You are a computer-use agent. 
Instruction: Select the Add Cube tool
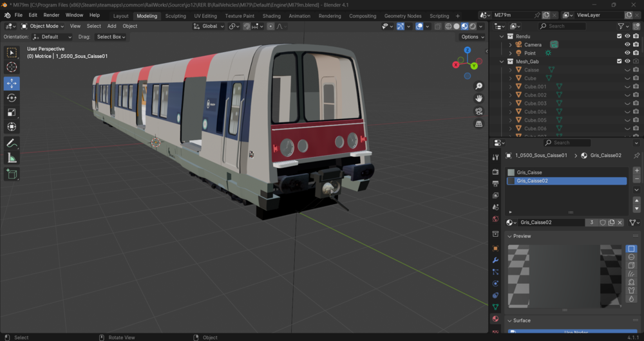coord(12,174)
